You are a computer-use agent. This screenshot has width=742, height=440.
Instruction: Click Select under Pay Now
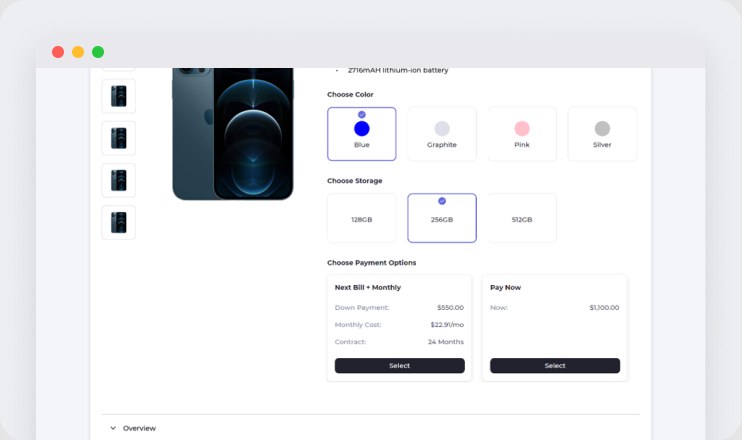(555, 365)
